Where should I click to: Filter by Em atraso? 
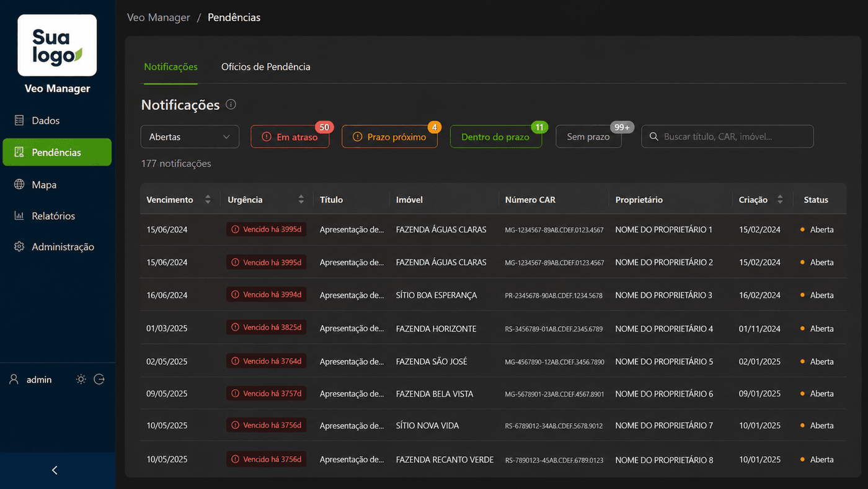point(290,137)
